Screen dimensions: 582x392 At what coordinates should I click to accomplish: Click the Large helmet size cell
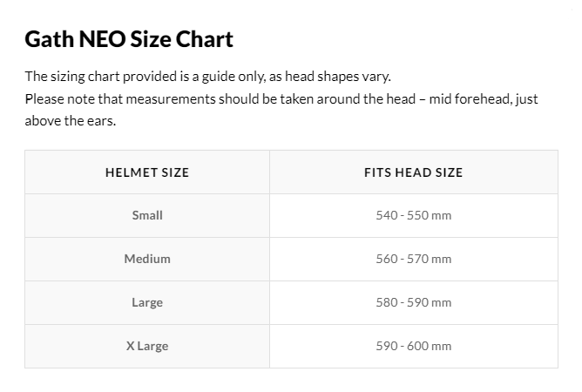[x=147, y=302]
